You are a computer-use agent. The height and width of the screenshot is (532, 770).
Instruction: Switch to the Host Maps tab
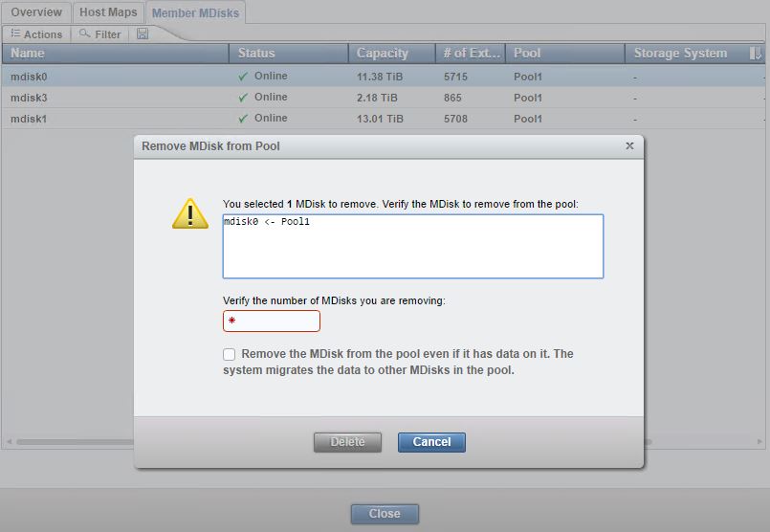108,12
